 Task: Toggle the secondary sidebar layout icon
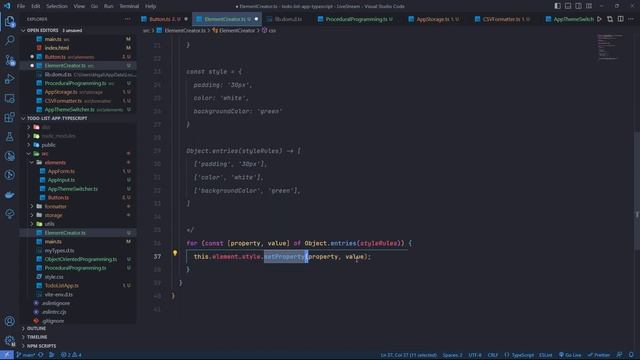coord(578,6)
